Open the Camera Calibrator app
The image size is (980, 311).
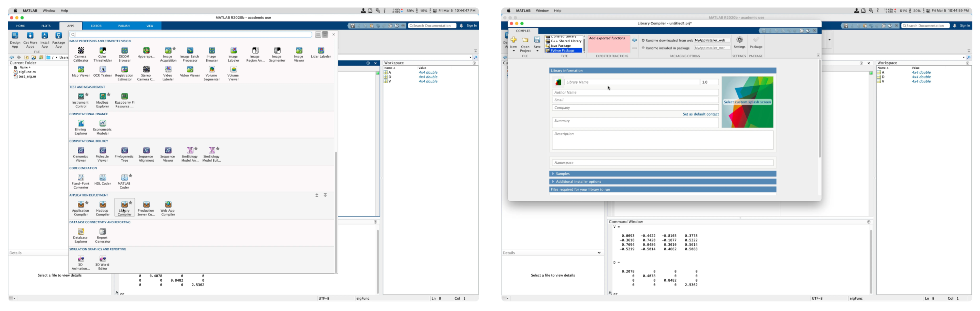pos(81,54)
